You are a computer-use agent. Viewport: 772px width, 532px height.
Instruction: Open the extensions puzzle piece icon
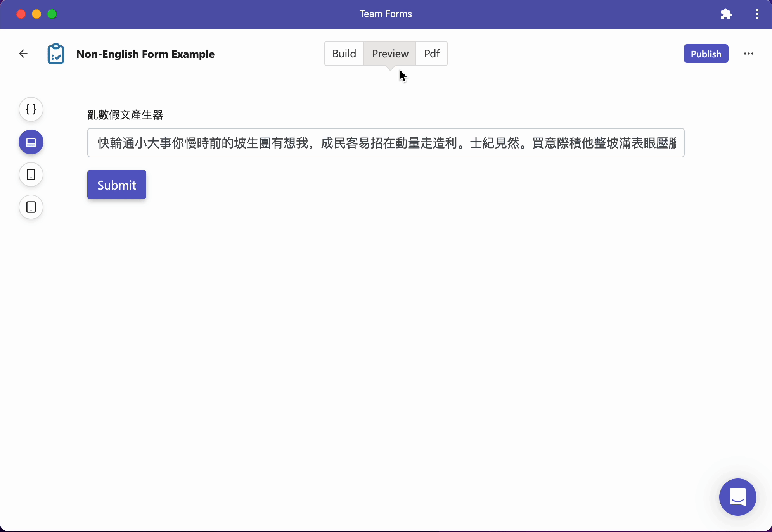pos(726,14)
